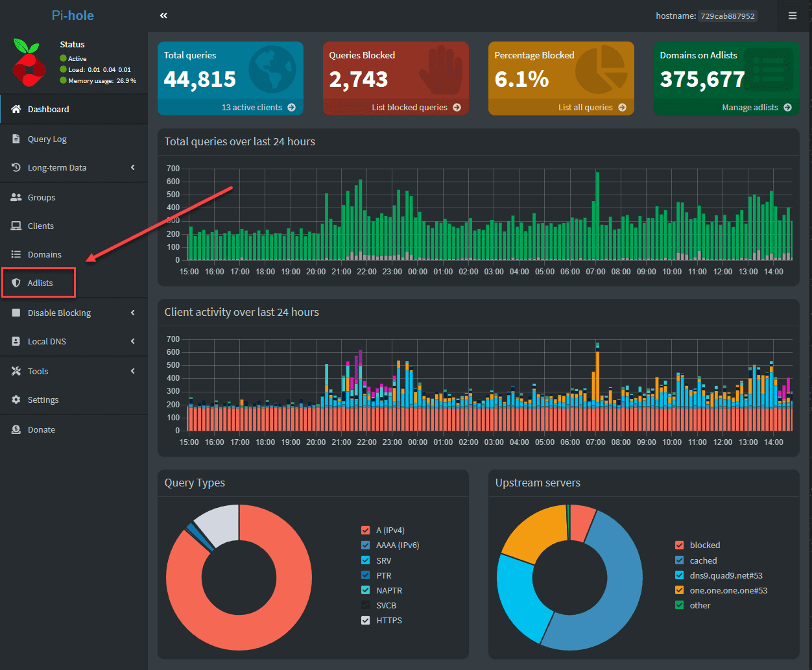Screen dimensions: 812x670
Task: Click arrow icon next to List blocked queries
Action: [457, 108]
